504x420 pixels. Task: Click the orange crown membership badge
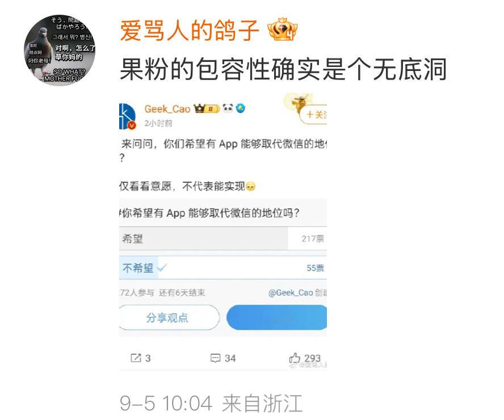coord(283,30)
